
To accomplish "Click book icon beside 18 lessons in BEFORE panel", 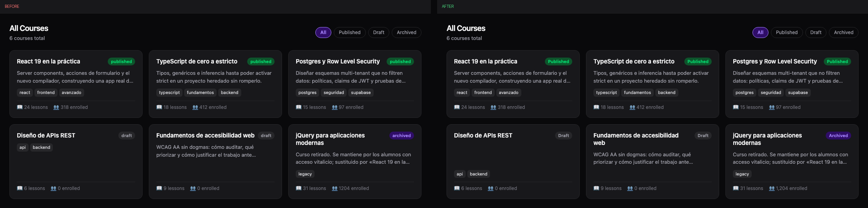I will coord(159,107).
